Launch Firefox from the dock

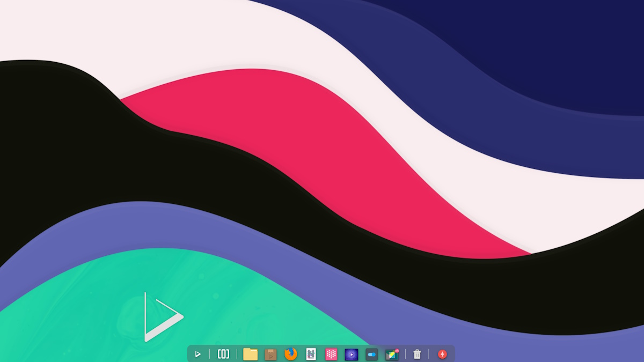pyautogui.click(x=291, y=354)
